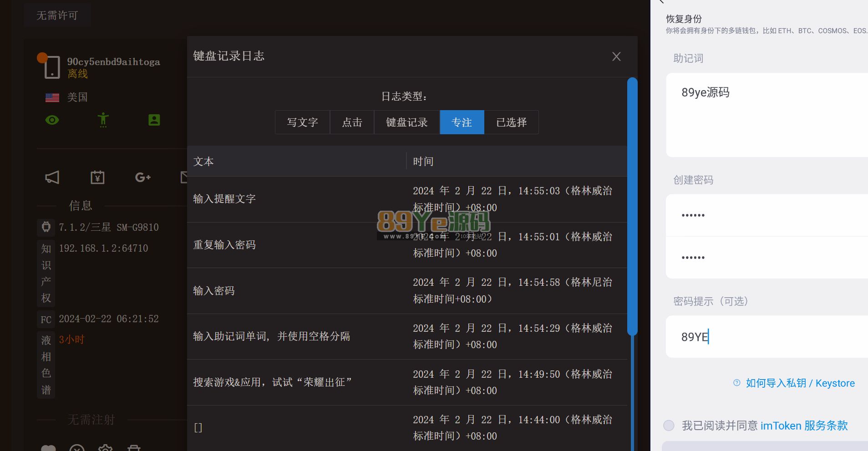868x451 pixels.
Task: Select the 专注 log type tab
Action: pos(462,122)
